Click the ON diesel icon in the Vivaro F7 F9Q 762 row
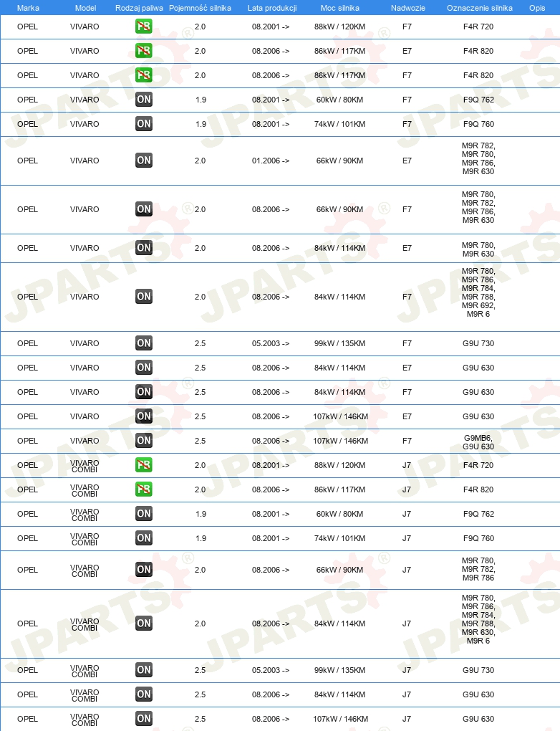The width and height of the screenshot is (560, 731). (143, 100)
